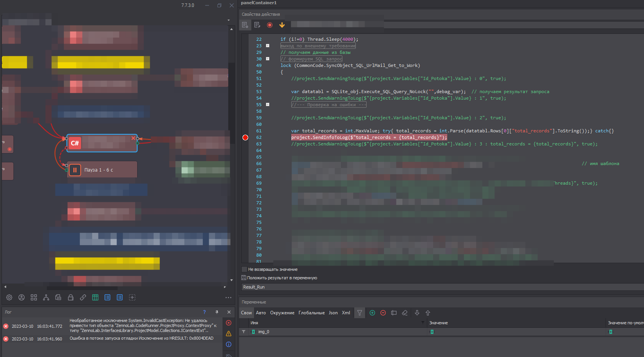Pin the Лог panel
Viewport: 644px width, 357px height.
pyautogui.click(x=217, y=312)
